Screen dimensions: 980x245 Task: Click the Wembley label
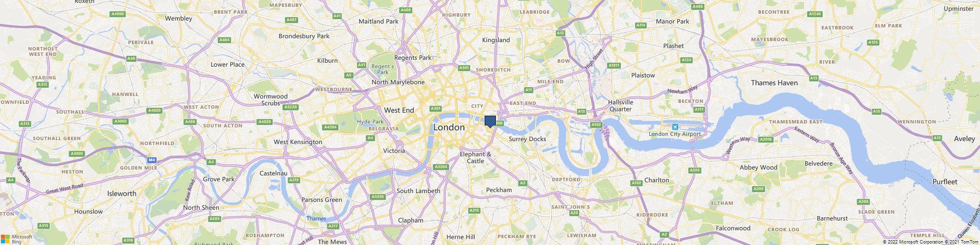[x=178, y=19]
